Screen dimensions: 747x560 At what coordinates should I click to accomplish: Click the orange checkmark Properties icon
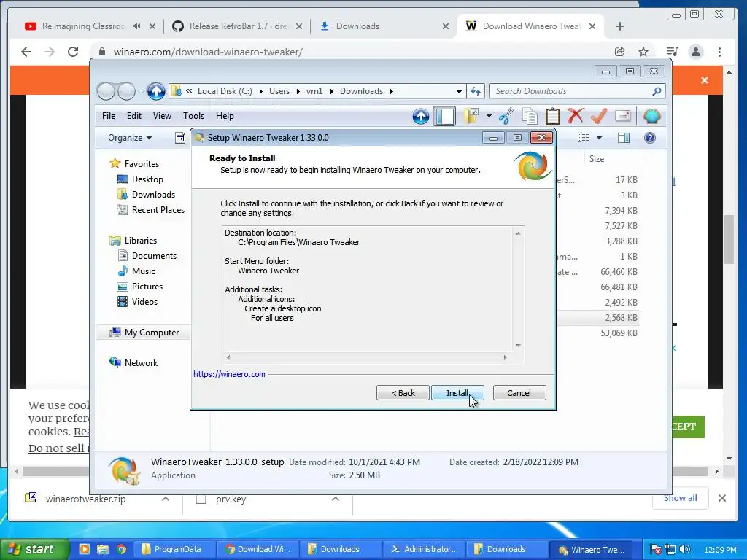point(599,116)
